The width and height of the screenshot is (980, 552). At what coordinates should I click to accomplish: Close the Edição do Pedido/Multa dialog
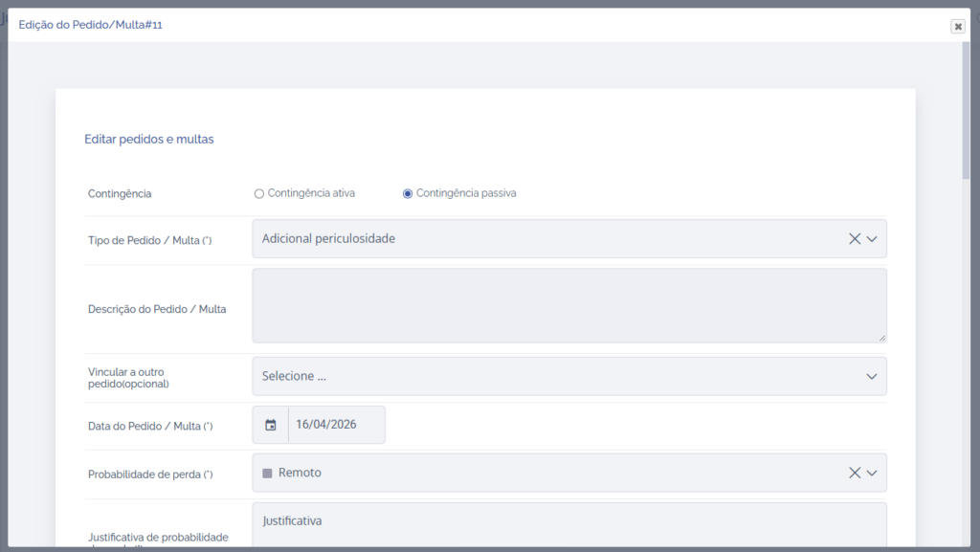(x=958, y=27)
